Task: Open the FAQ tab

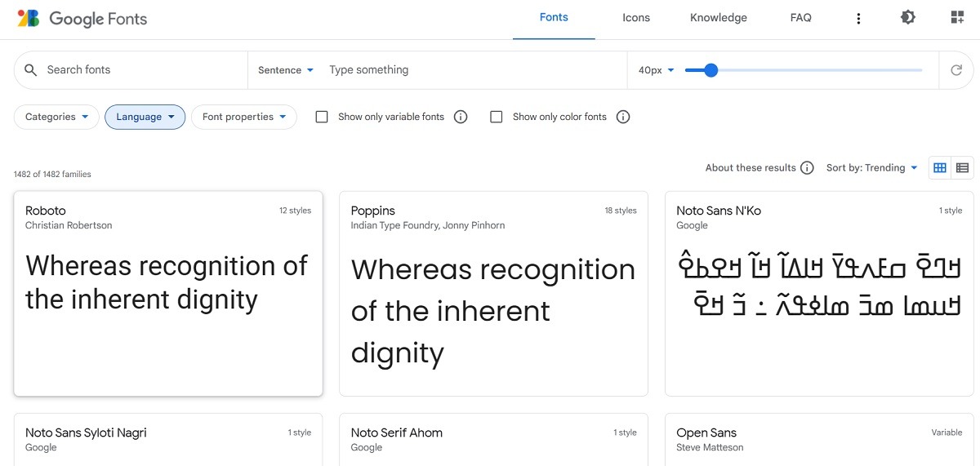Action: (800, 18)
